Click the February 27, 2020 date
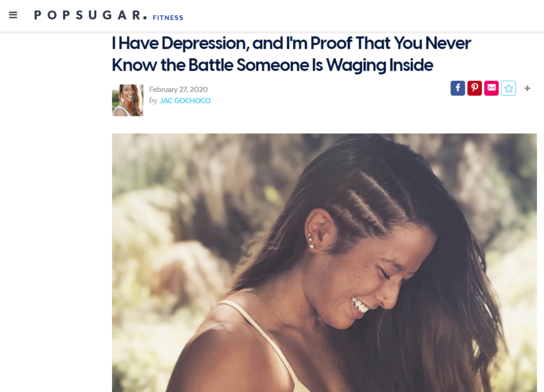544x392 pixels. [x=178, y=89]
